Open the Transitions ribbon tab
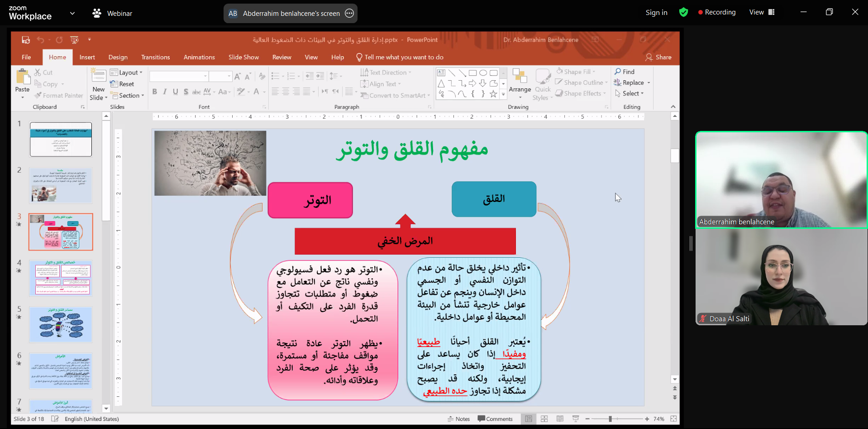This screenshot has width=868, height=429. 155,57
